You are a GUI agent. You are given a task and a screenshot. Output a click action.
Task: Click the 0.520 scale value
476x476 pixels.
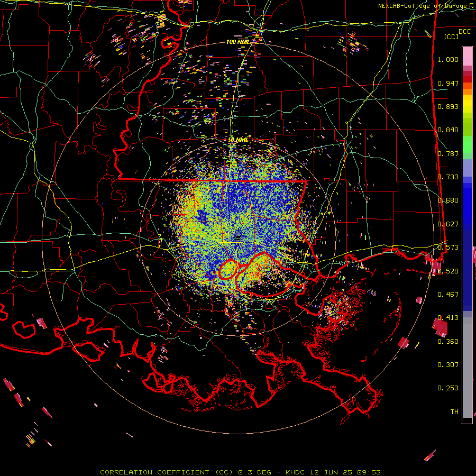point(448,271)
